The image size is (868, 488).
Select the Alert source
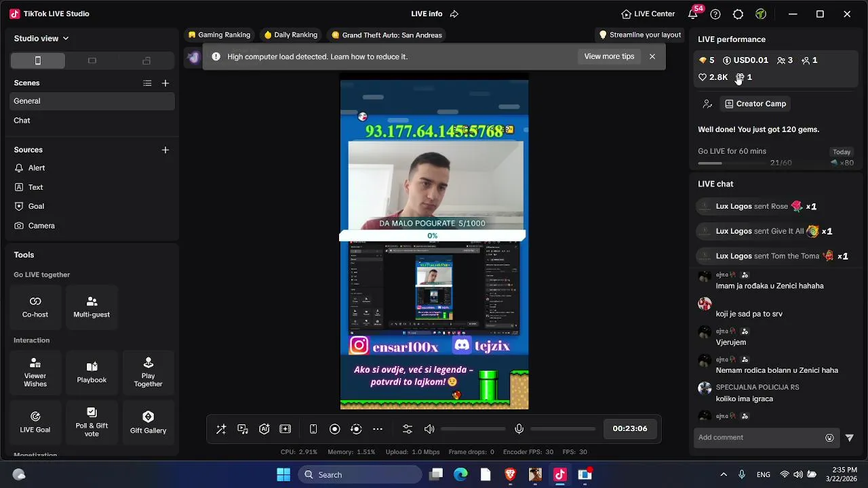click(92, 168)
